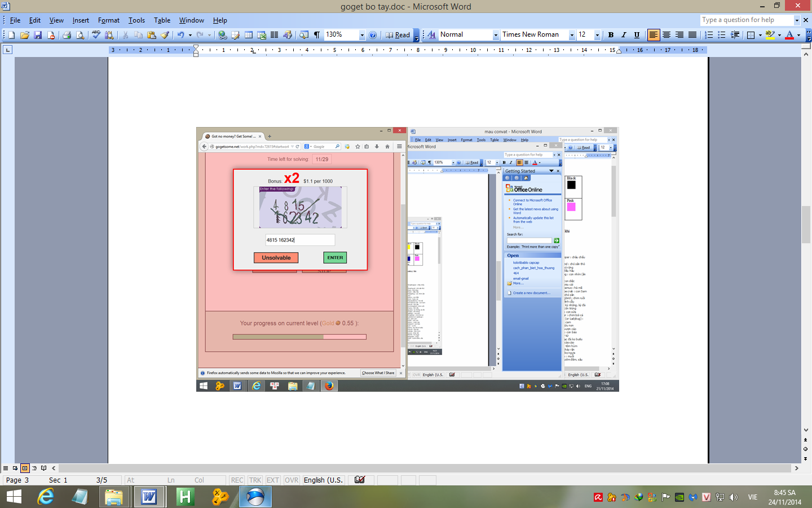Switch to Reading Layout with Read button
The width and height of the screenshot is (812, 508).
398,35
